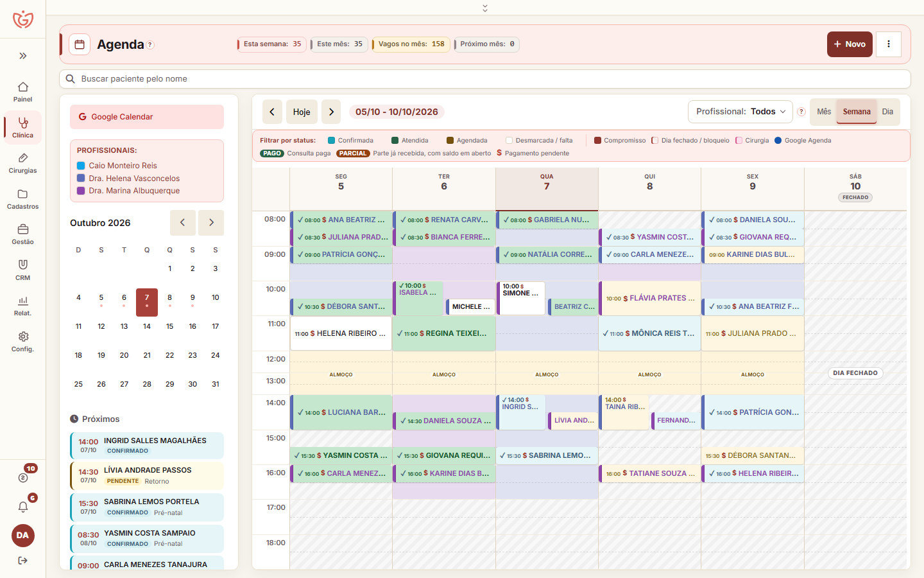
Task: Click the Hoje button
Action: pos(302,112)
